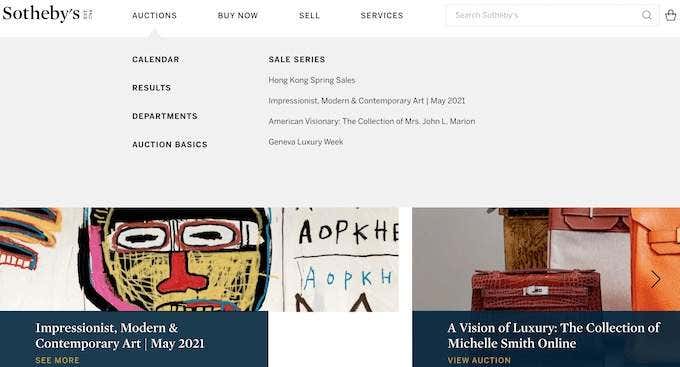Click View Auction for Michelle Smith collection
Screen dimensions: 680x367
[479, 360]
